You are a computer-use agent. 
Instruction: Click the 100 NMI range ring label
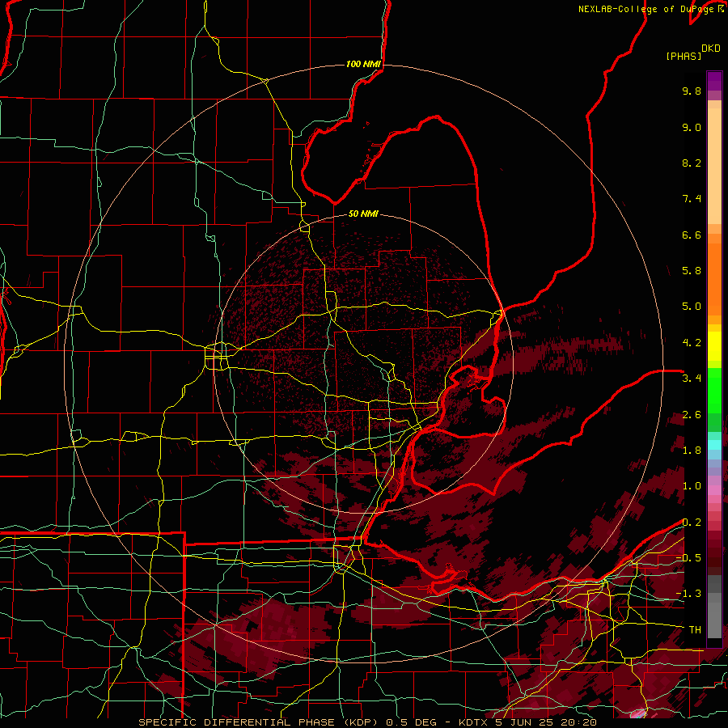click(x=363, y=64)
